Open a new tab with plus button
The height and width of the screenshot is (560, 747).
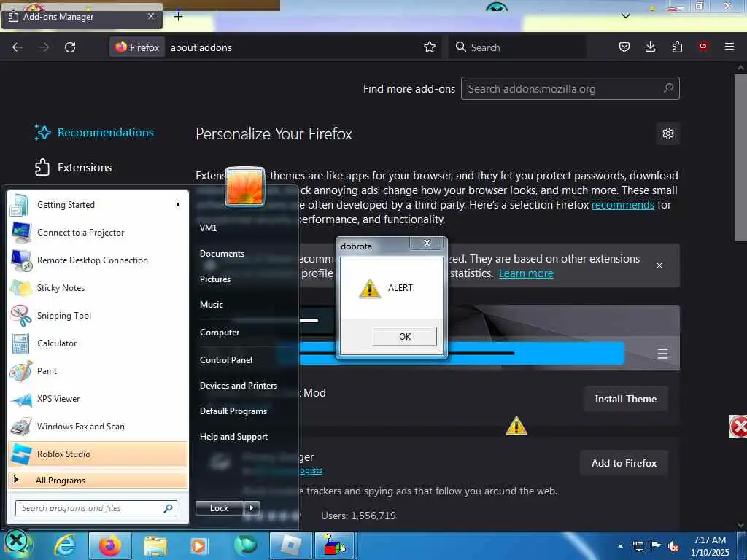click(178, 17)
